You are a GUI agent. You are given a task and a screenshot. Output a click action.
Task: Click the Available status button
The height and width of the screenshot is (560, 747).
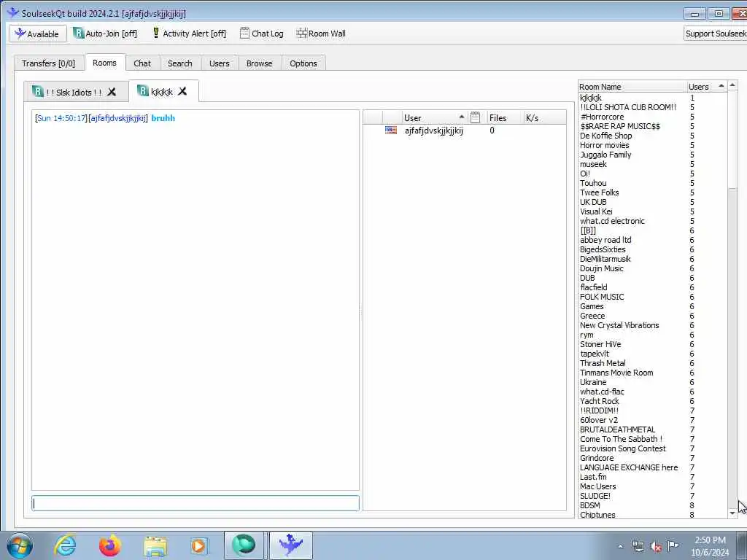tap(38, 34)
